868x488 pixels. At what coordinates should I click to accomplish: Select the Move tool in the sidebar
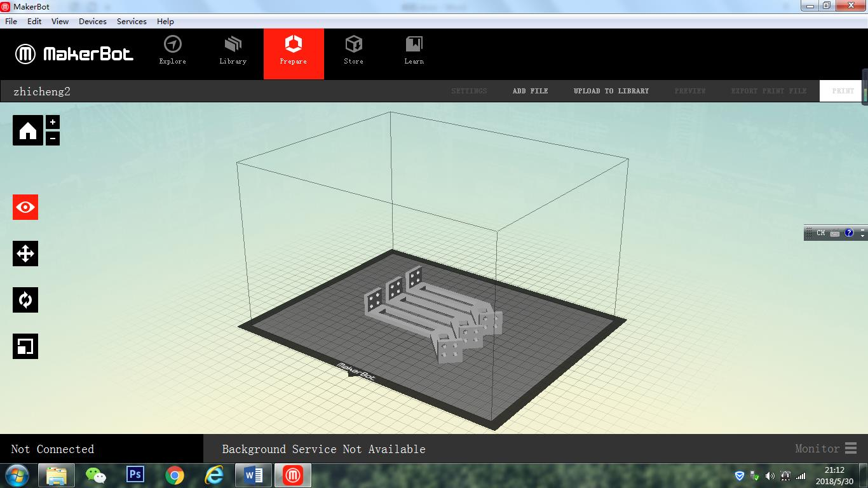click(25, 253)
